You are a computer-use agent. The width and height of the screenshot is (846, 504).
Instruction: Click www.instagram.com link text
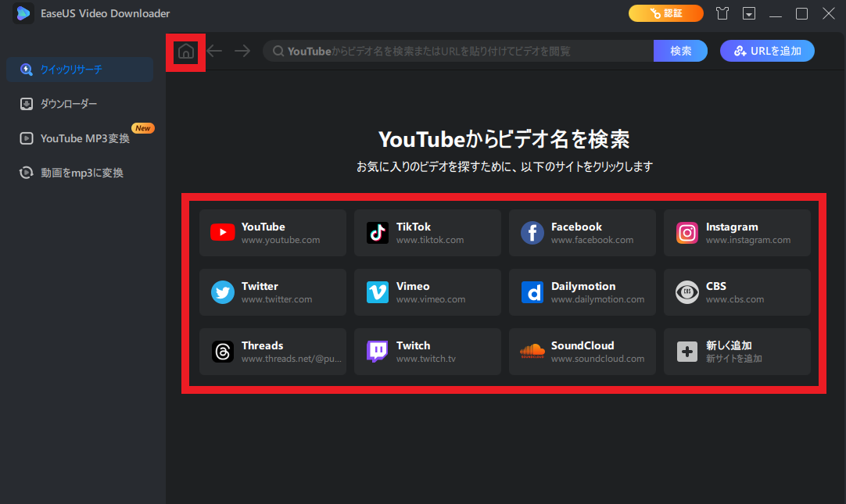(x=747, y=240)
